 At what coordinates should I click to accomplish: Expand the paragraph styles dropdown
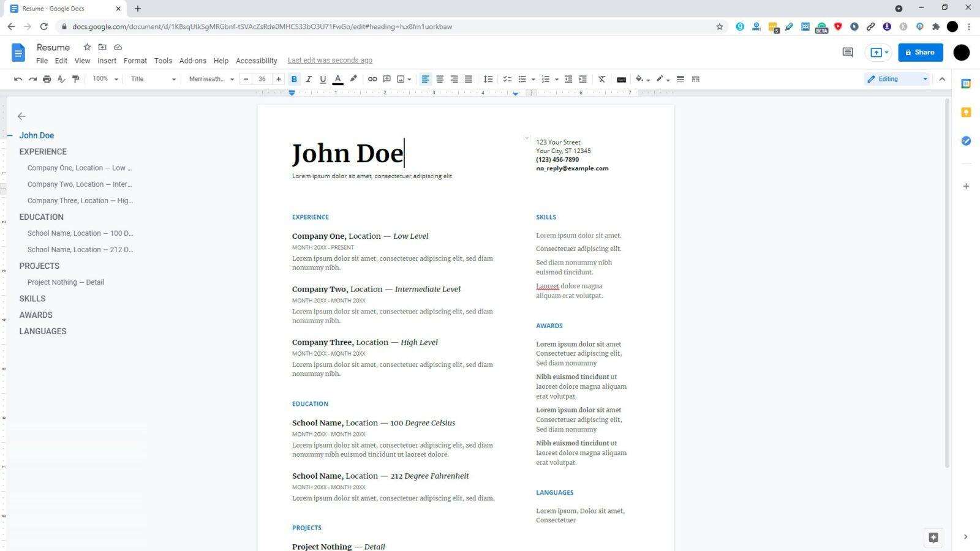click(x=152, y=78)
